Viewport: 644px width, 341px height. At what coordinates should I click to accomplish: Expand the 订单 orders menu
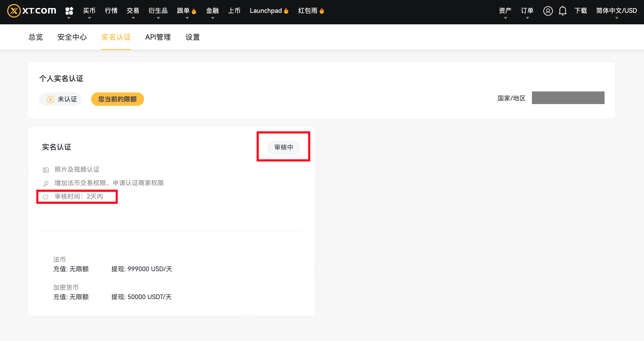(x=527, y=11)
